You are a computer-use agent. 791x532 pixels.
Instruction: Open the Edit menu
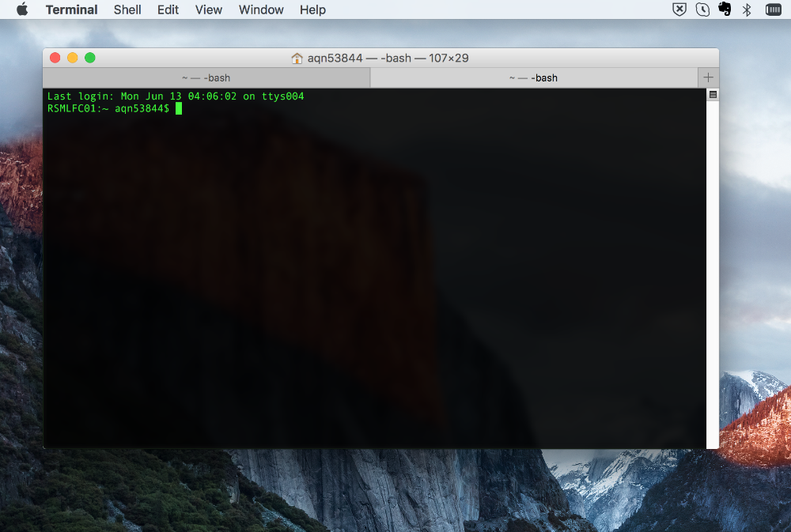click(168, 9)
